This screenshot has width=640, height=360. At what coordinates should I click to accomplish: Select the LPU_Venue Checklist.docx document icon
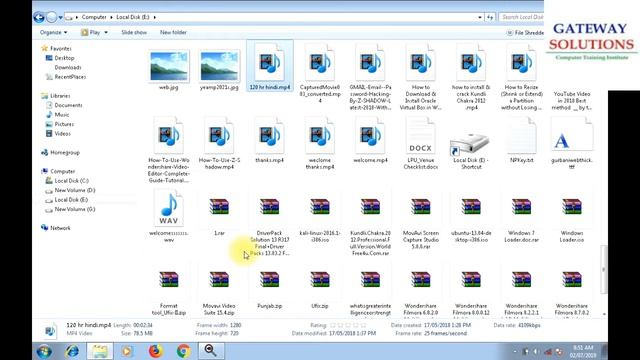click(421, 136)
